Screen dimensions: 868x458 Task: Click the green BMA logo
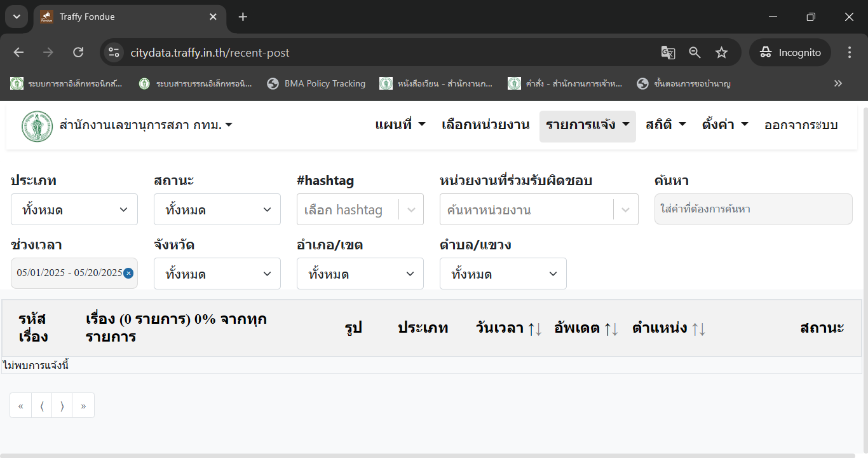[x=37, y=126]
